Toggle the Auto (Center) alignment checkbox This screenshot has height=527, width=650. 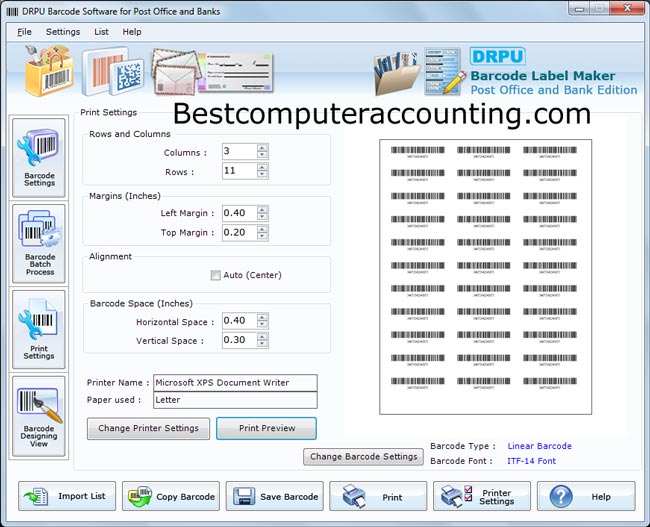point(216,275)
